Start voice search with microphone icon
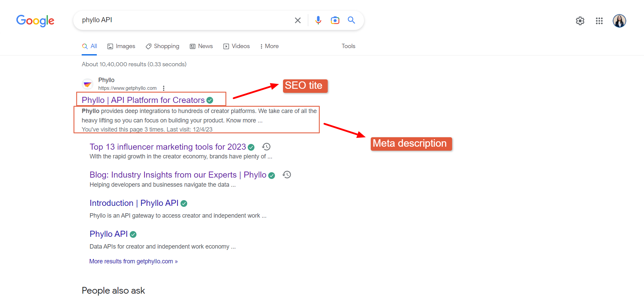Viewport: 644px width, 297px height. point(318,21)
